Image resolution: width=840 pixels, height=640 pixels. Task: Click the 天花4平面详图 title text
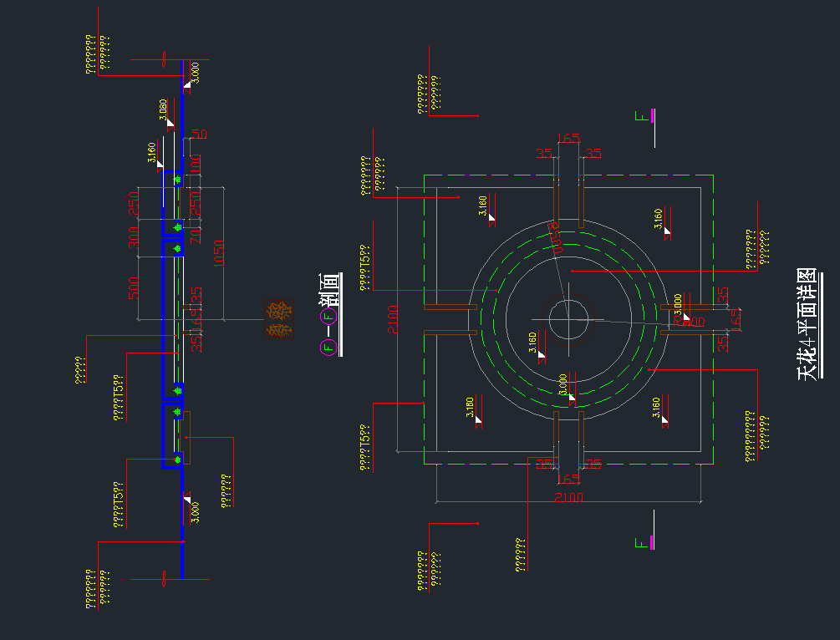coord(807,324)
